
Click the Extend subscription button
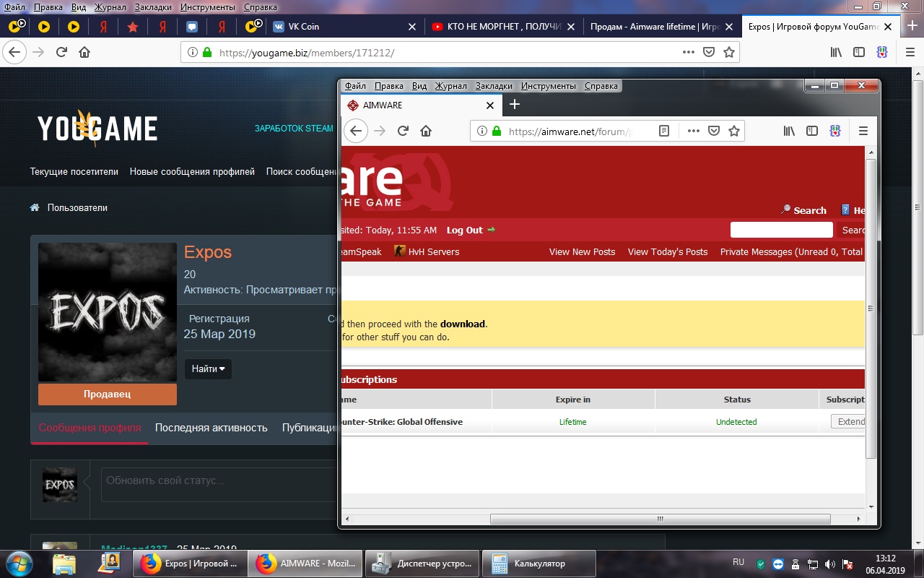848,421
